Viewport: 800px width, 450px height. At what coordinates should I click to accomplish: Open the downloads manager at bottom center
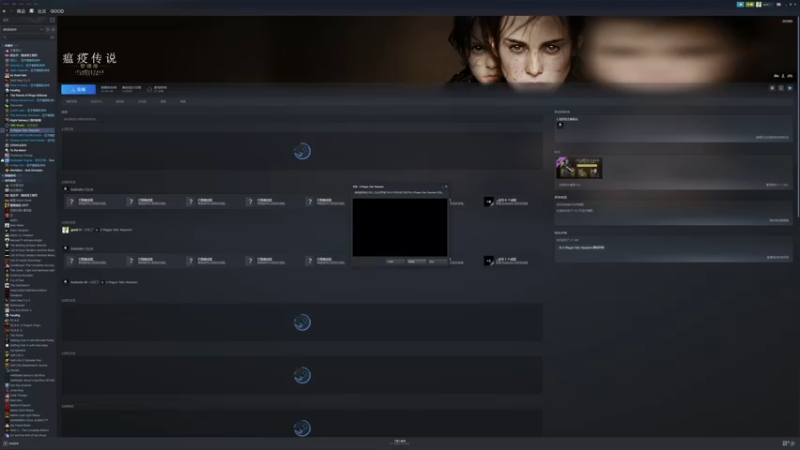click(399, 442)
